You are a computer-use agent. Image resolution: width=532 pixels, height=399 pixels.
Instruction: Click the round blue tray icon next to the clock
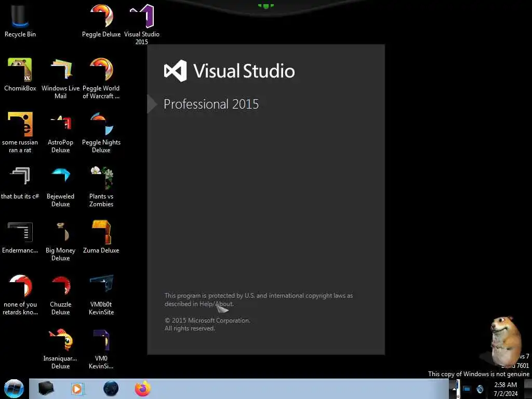click(480, 389)
